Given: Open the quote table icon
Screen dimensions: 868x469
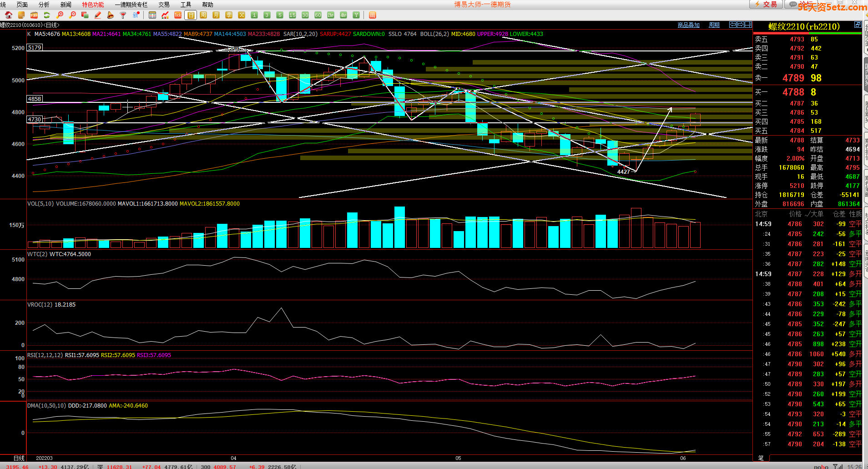Looking at the screenshot, I should (152, 15).
